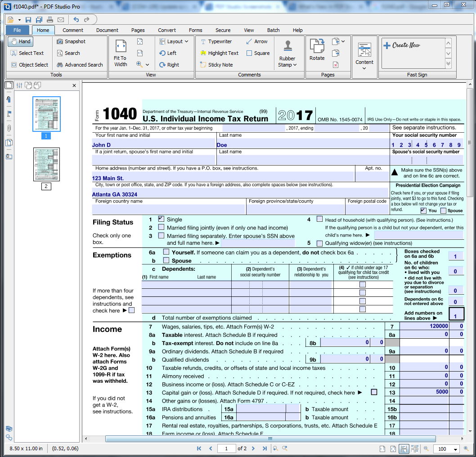Open the File menu

17,30
